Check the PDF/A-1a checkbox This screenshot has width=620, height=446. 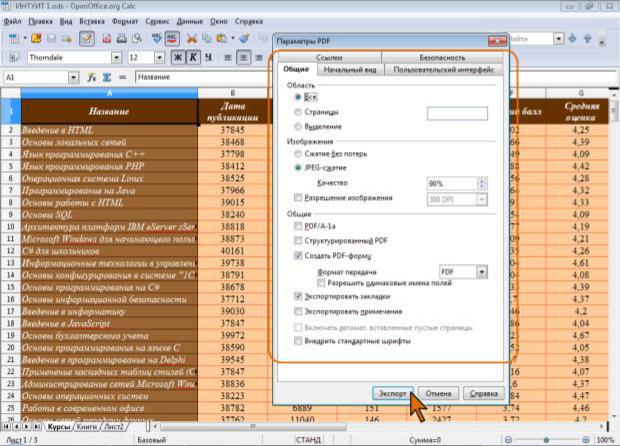click(298, 226)
